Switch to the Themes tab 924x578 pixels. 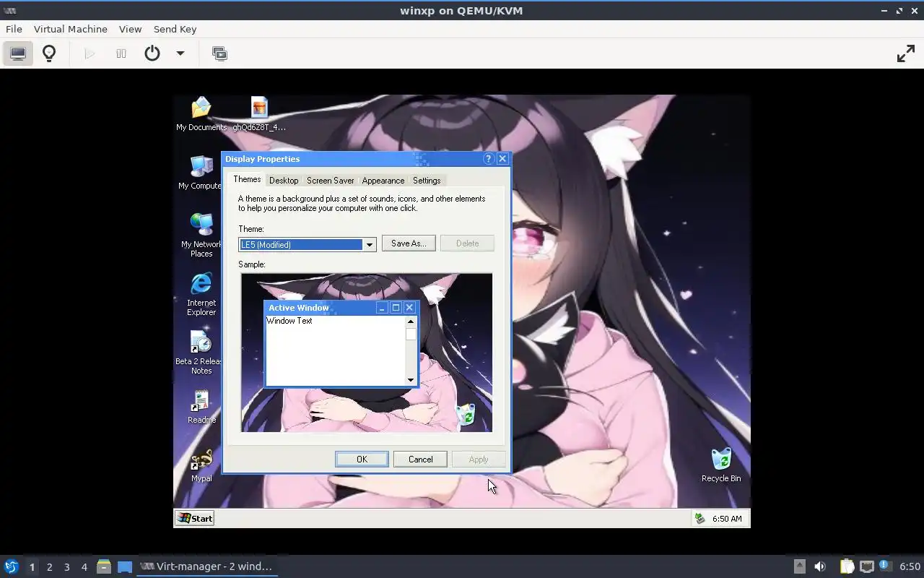click(247, 179)
